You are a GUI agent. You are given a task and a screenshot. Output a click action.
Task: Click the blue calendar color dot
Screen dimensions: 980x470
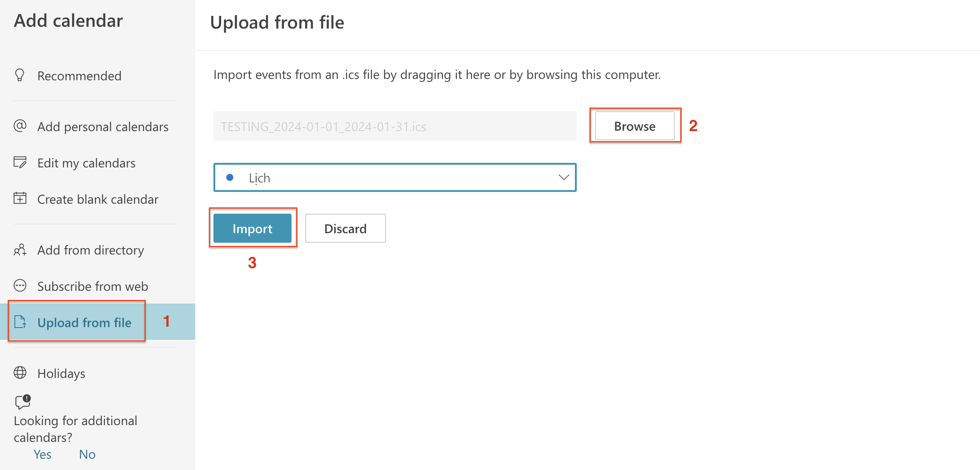click(x=230, y=177)
